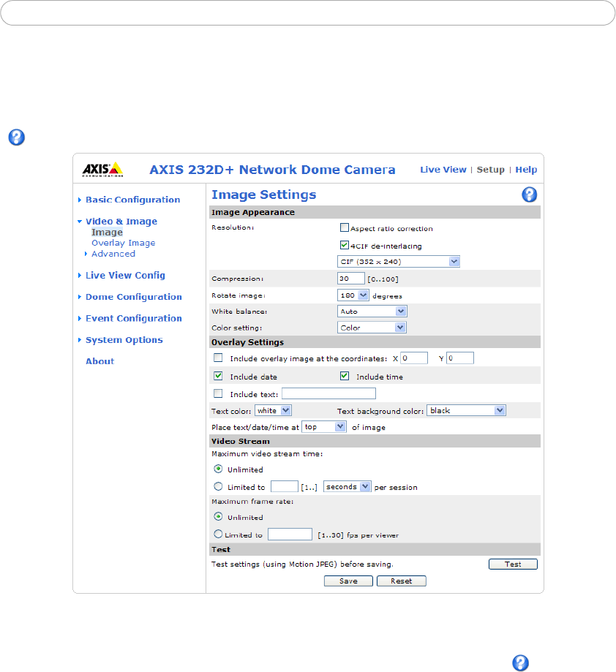
Task: Uncheck the Include date checkbox
Action: [x=218, y=377]
